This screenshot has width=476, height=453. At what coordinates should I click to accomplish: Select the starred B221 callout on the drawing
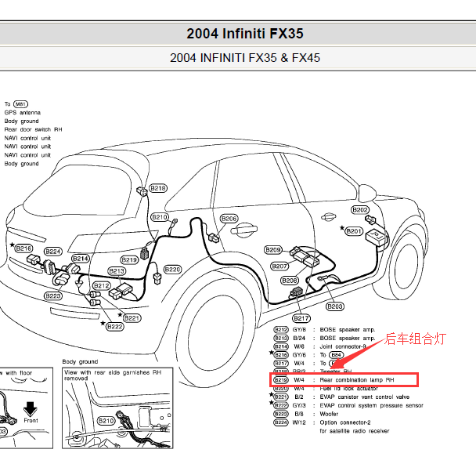tap(132, 318)
